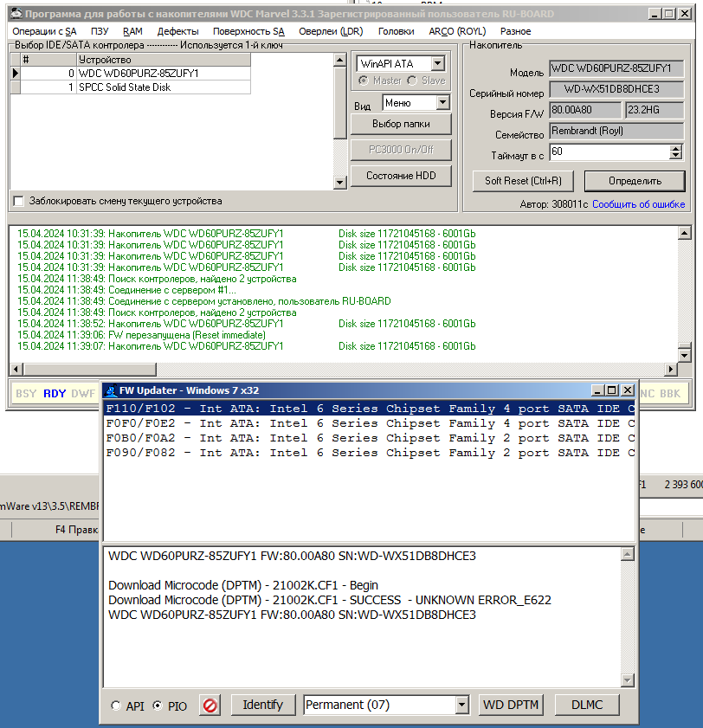Screen dimensions: 703x728
Task: Minimize the FW Updater window
Action: point(597,391)
